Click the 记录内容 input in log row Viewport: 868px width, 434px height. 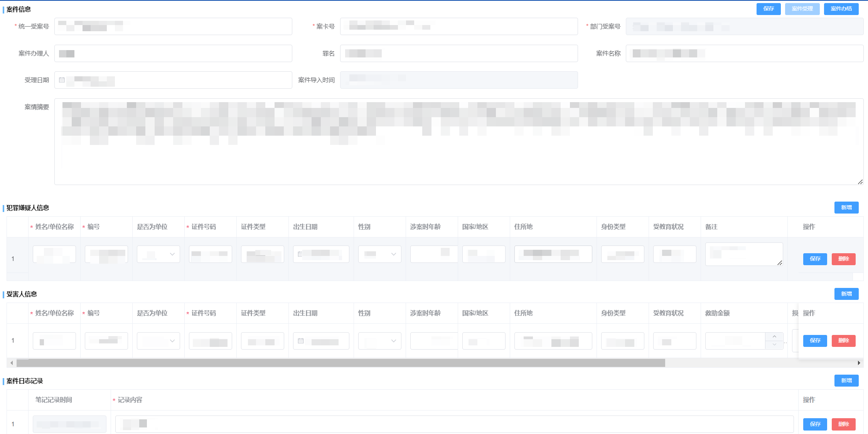[x=454, y=424]
